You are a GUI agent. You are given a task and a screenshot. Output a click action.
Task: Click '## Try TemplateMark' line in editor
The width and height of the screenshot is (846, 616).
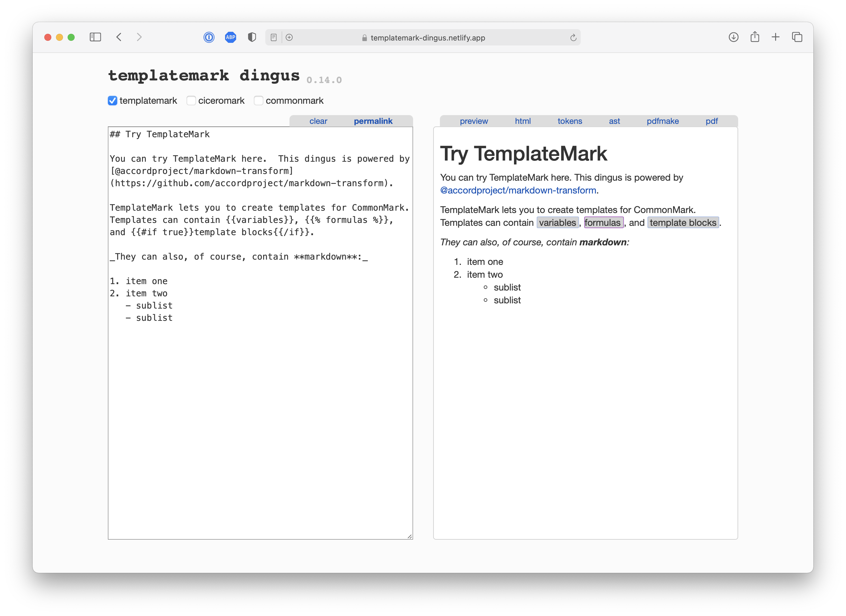(x=160, y=134)
